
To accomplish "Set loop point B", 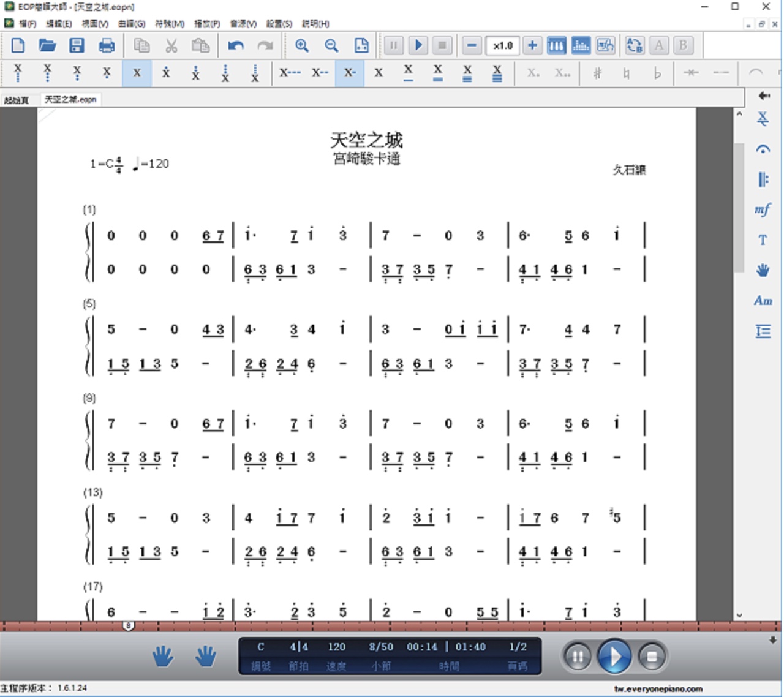I will pos(683,45).
